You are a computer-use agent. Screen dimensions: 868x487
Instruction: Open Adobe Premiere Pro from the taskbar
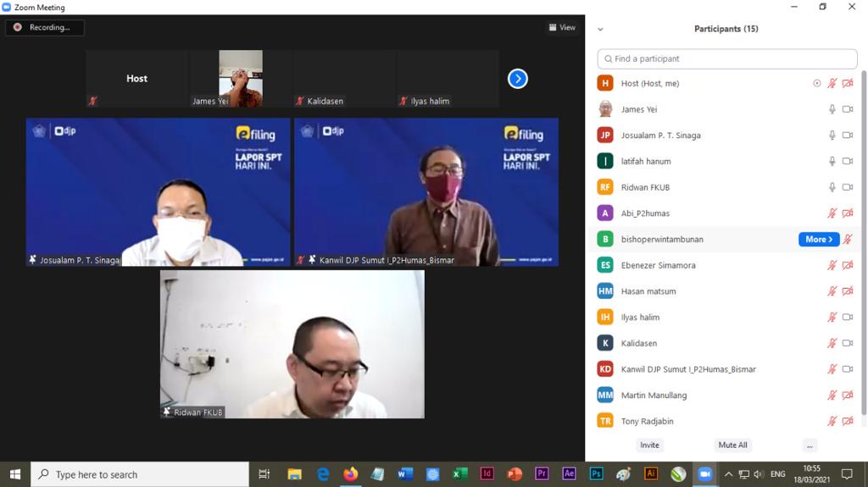click(x=542, y=474)
